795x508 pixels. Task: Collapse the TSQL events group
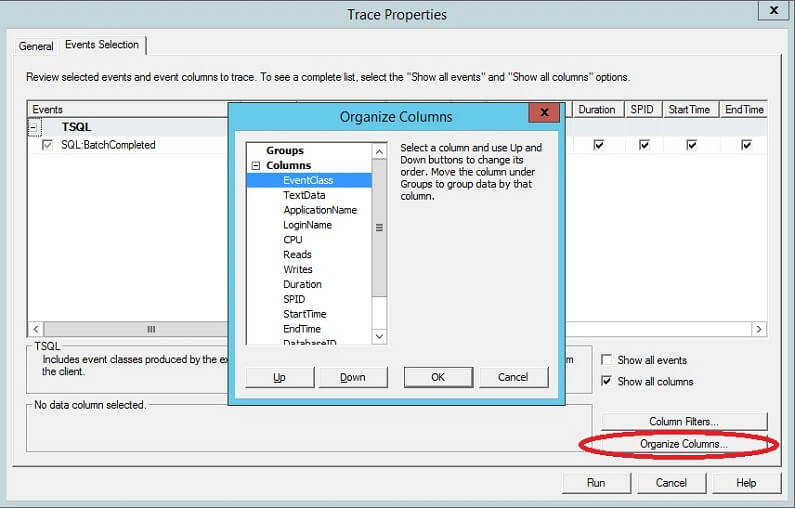[x=34, y=128]
